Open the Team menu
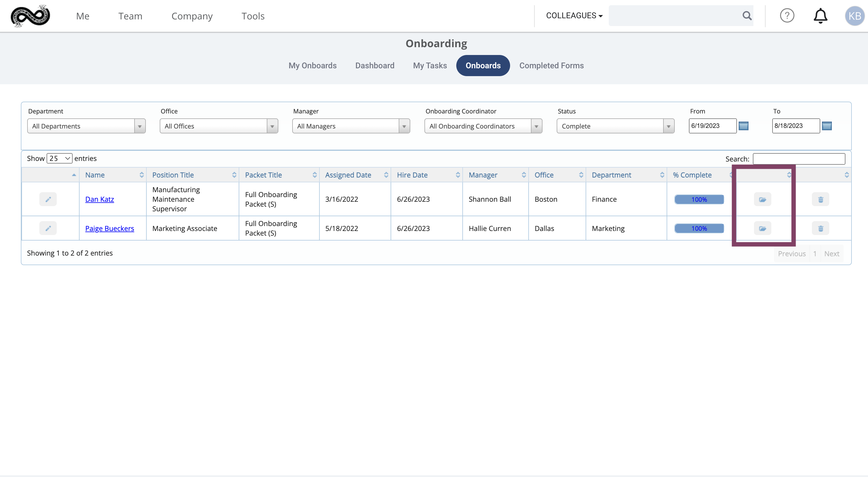This screenshot has width=868, height=477. pos(130,16)
